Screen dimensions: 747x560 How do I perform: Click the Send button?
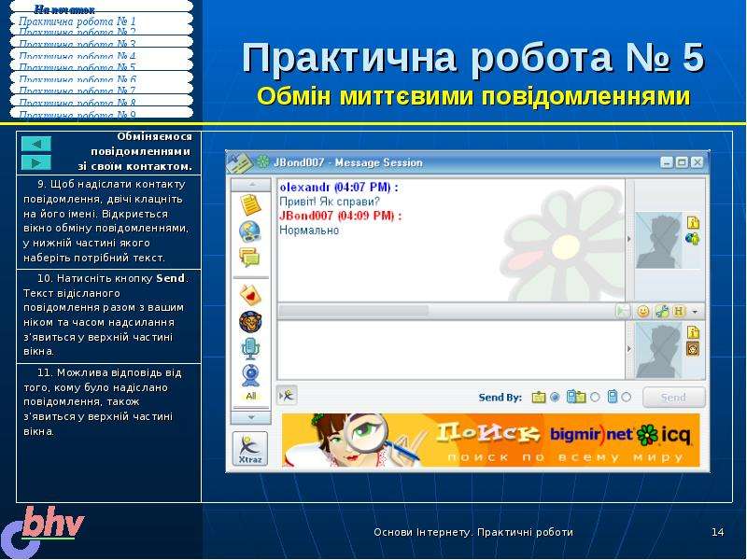[673, 398]
